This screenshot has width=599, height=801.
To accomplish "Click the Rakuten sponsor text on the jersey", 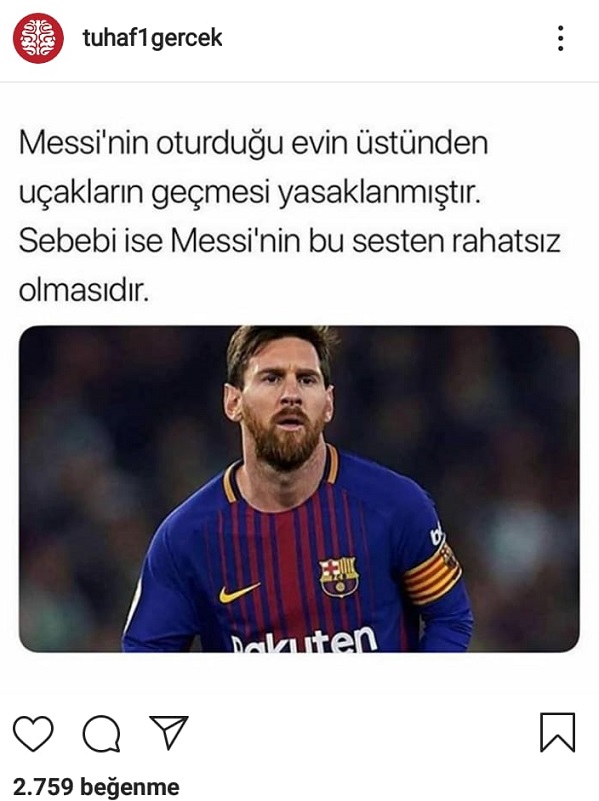I will [304, 641].
